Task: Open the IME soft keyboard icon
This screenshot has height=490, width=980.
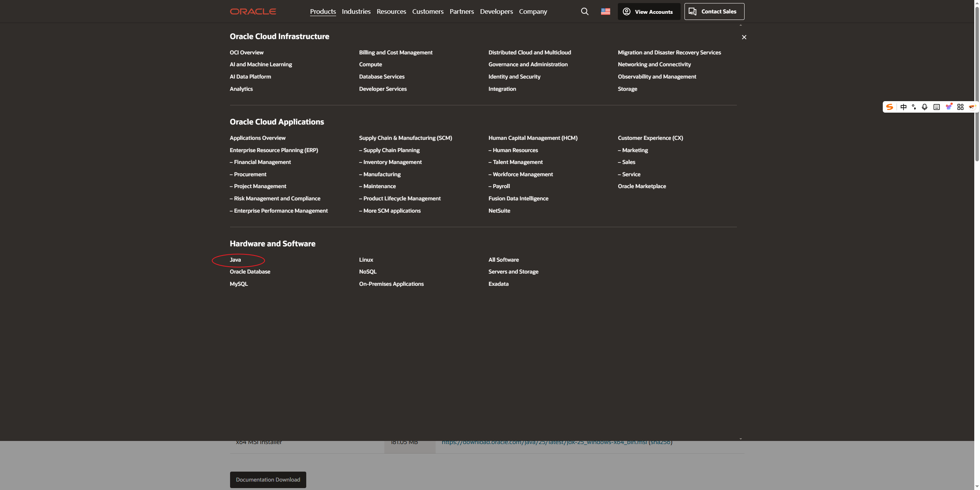Action: point(936,107)
